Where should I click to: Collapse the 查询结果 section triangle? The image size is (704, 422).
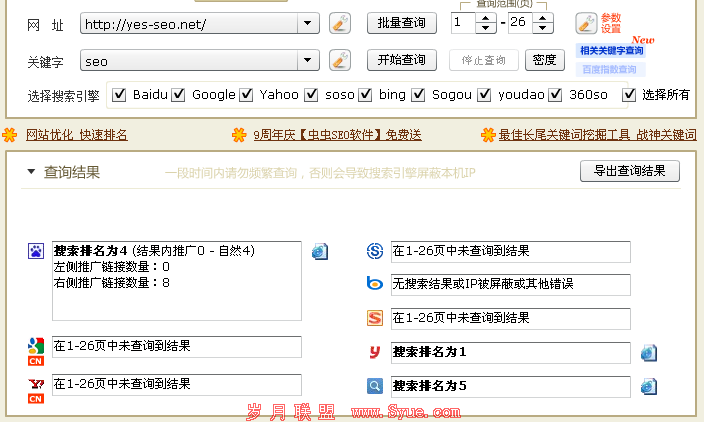coord(31,171)
